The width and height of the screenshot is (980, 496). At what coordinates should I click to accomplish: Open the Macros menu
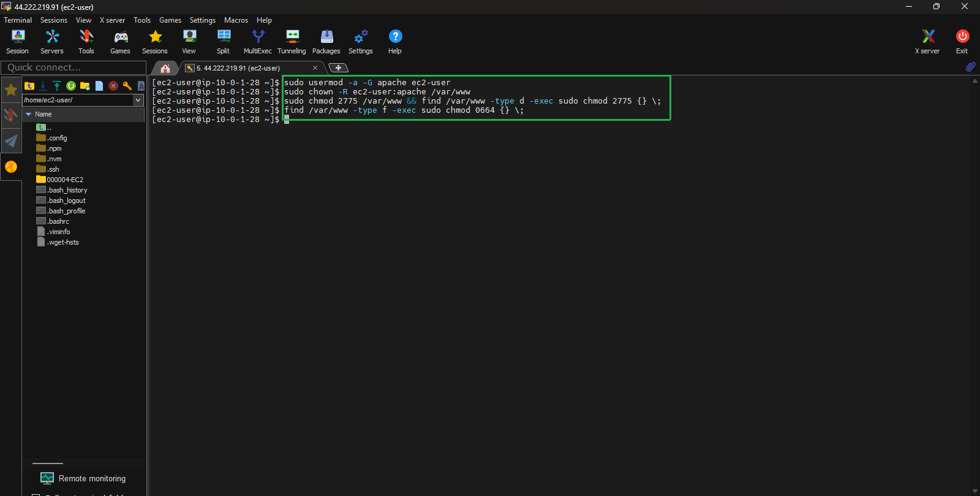pos(236,20)
